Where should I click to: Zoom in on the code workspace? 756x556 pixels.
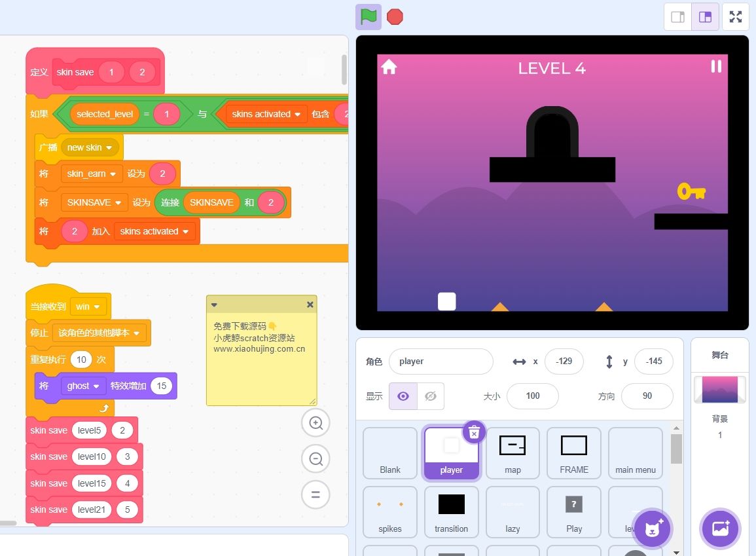(315, 424)
